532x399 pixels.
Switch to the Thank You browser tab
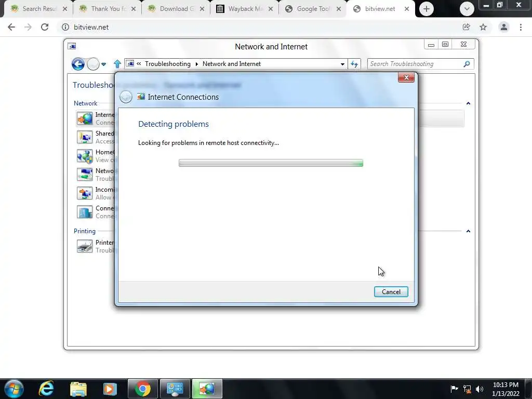[x=107, y=9]
